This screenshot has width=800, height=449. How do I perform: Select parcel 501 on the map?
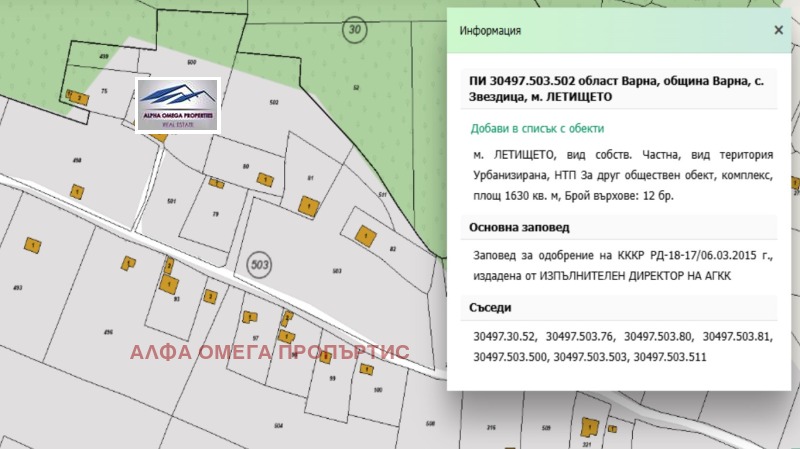point(171,201)
